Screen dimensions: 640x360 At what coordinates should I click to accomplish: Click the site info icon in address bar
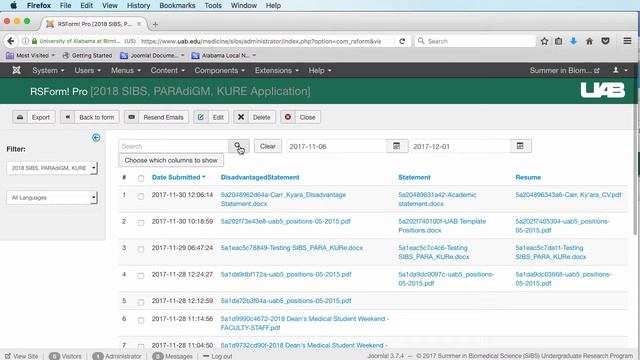coord(25,41)
